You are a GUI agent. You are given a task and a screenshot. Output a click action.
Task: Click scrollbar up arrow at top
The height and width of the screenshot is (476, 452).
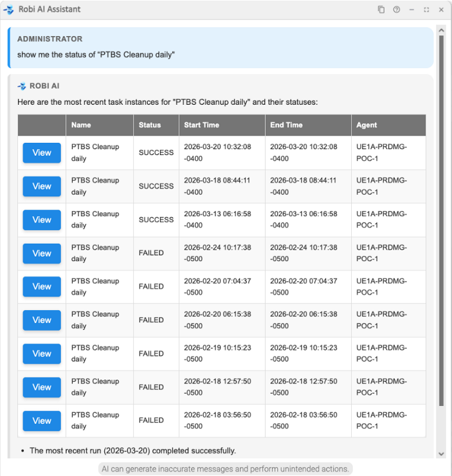coord(441,30)
